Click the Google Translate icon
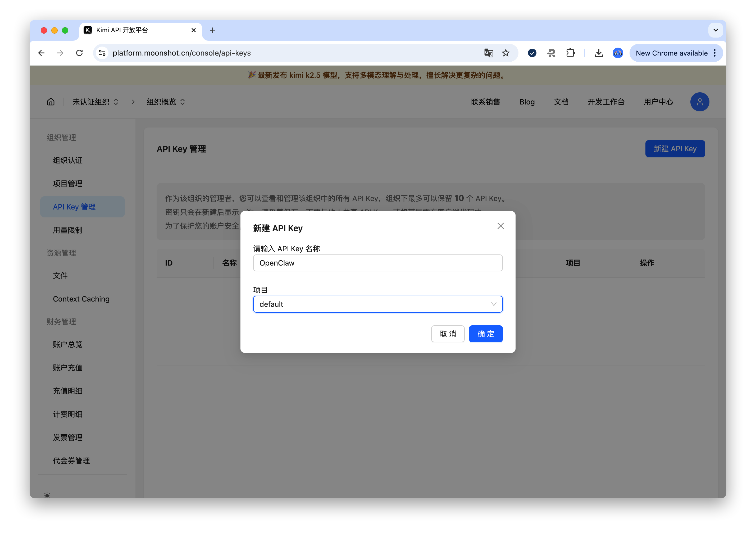Screen dimensions: 756x538 488,53
